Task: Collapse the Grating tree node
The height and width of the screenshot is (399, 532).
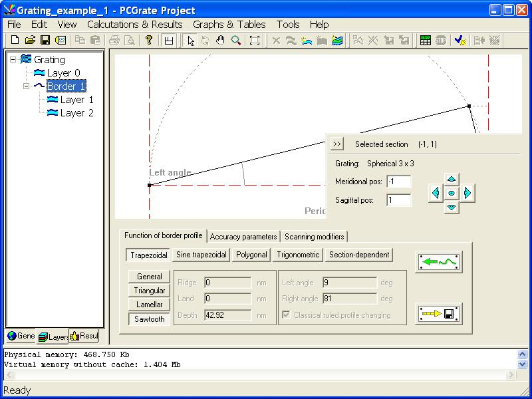Action: [13, 59]
